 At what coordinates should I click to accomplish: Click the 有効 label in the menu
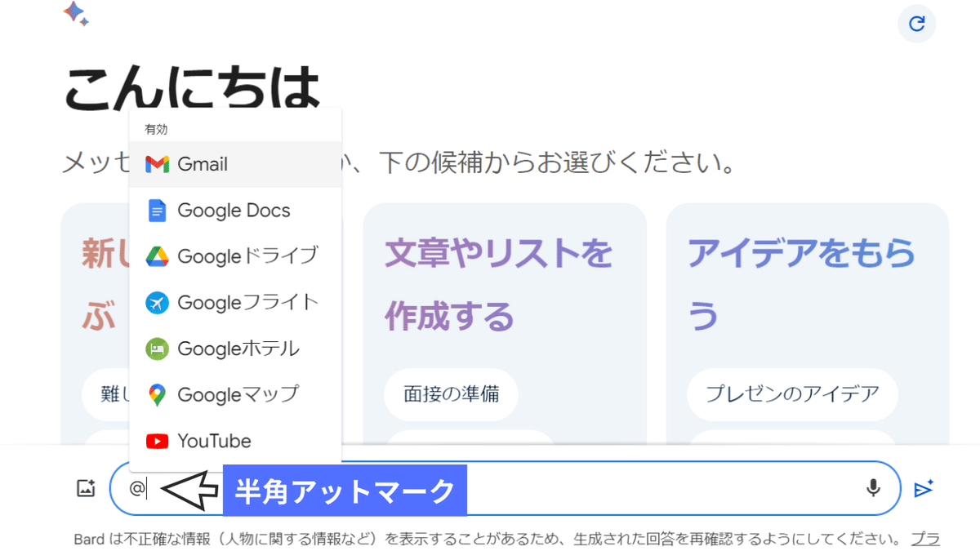tap(156, 129)
